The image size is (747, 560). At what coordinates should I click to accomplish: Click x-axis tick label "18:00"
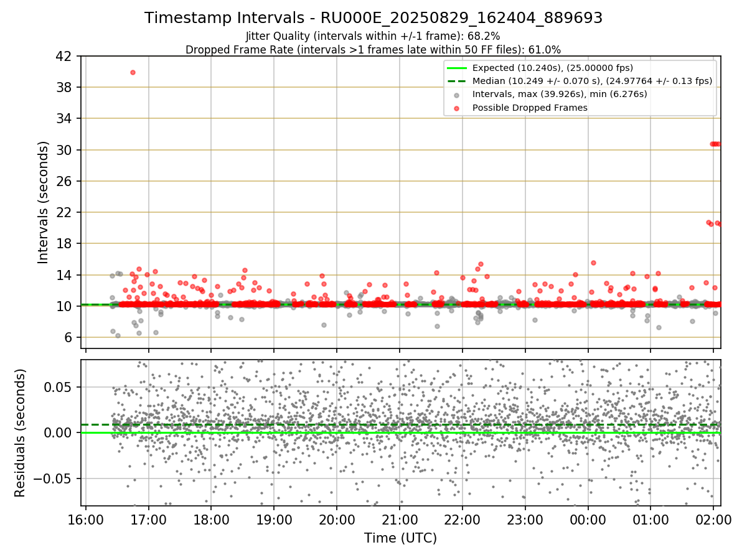tap(211, 519)
